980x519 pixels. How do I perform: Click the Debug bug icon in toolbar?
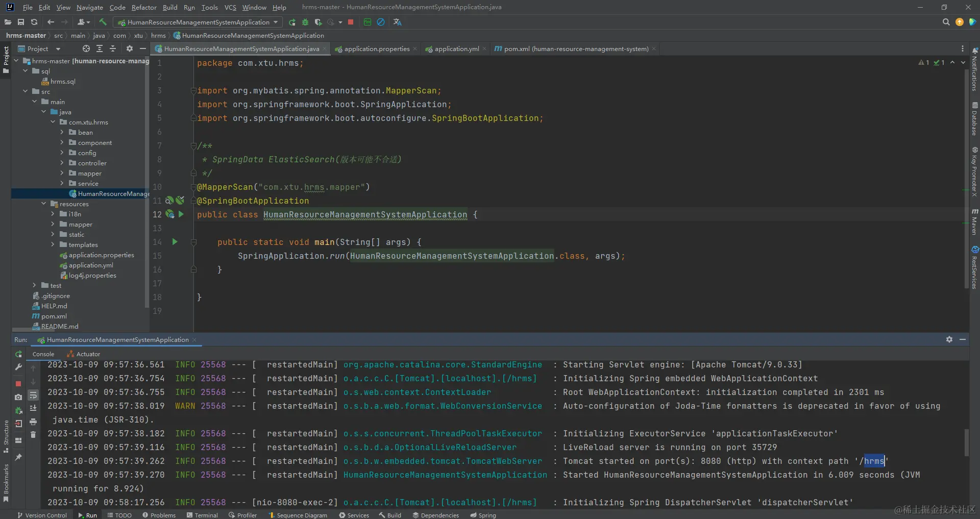[x=305, y=22]
